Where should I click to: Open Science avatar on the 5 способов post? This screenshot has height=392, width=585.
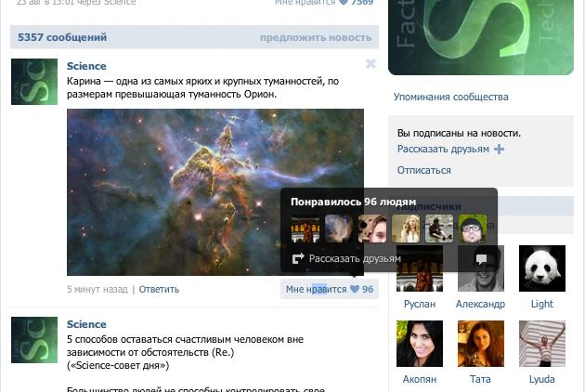pyautogui.click(x=34, y=340)
